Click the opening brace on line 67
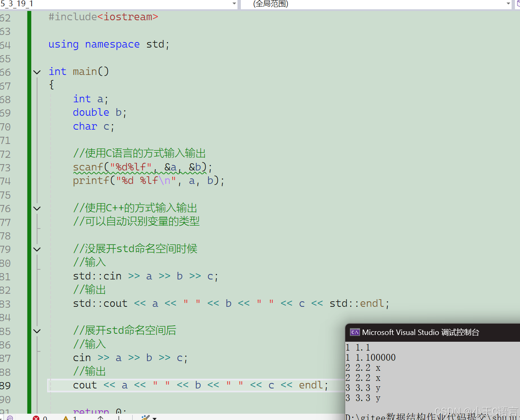The width and height of the screenshot is (520, 420). [51, 85]
